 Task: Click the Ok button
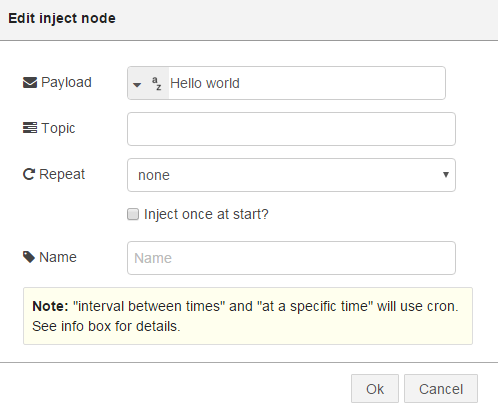pyautogui.click(x=375, y=389)
